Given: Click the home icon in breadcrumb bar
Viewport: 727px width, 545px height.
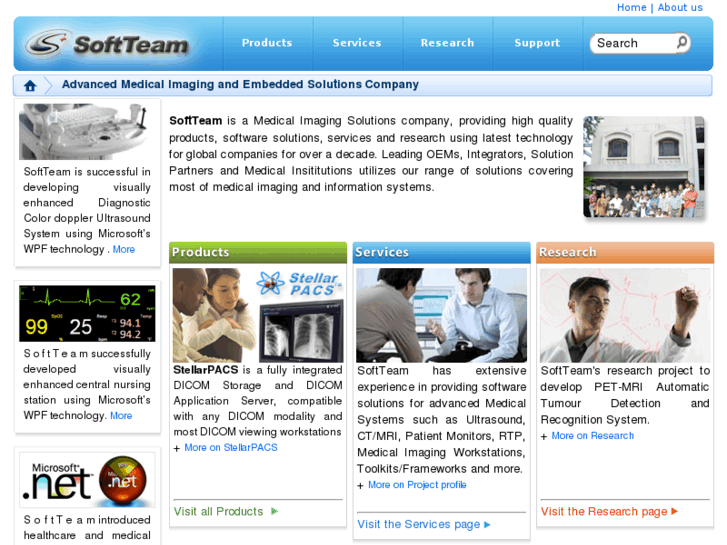Looking at the screenshot, I should [x=30, y=85].
